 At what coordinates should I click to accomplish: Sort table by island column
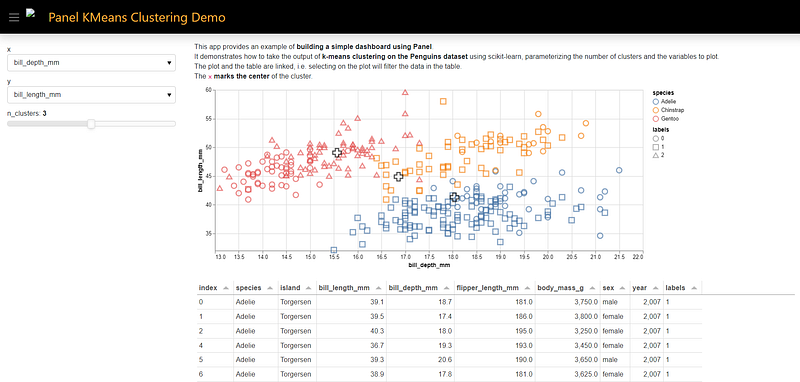click(297, 288)
